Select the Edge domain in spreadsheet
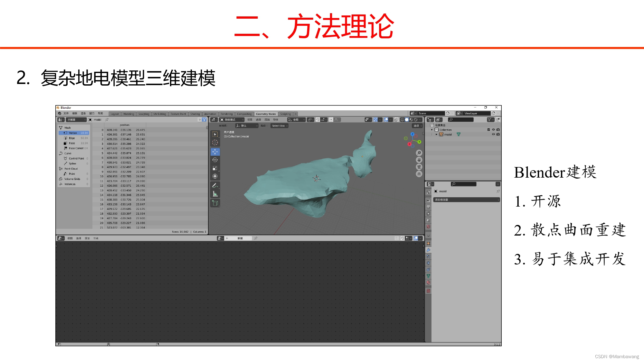The height and width of the screenshot is (362, 644). pos(72,138)
